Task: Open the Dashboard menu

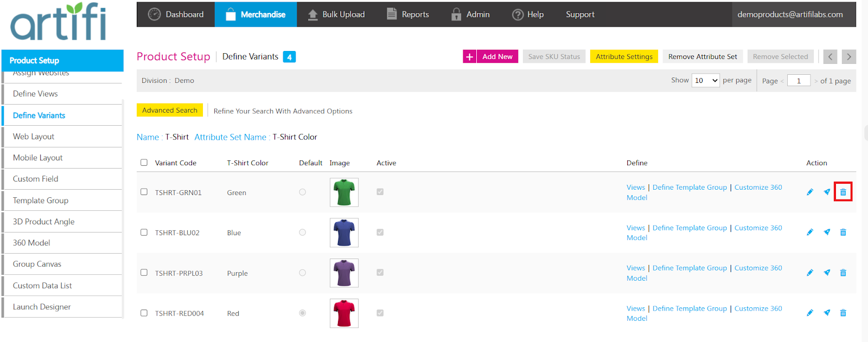Action: 176,14
